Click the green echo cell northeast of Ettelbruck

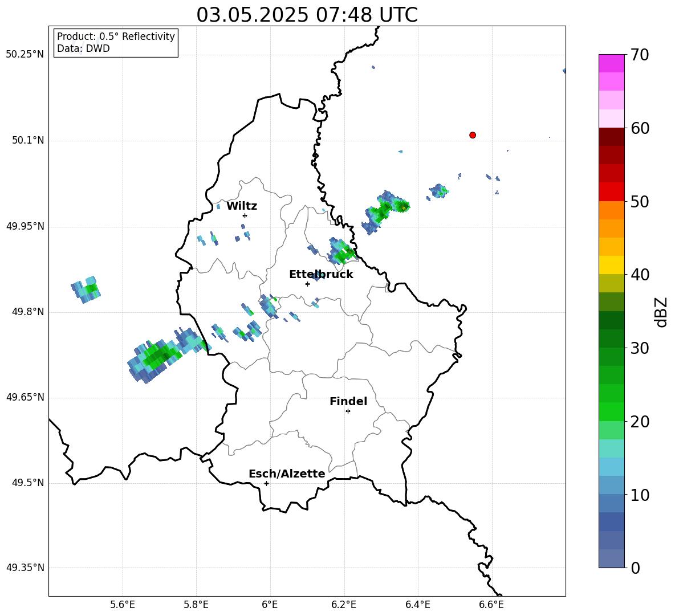342,251
